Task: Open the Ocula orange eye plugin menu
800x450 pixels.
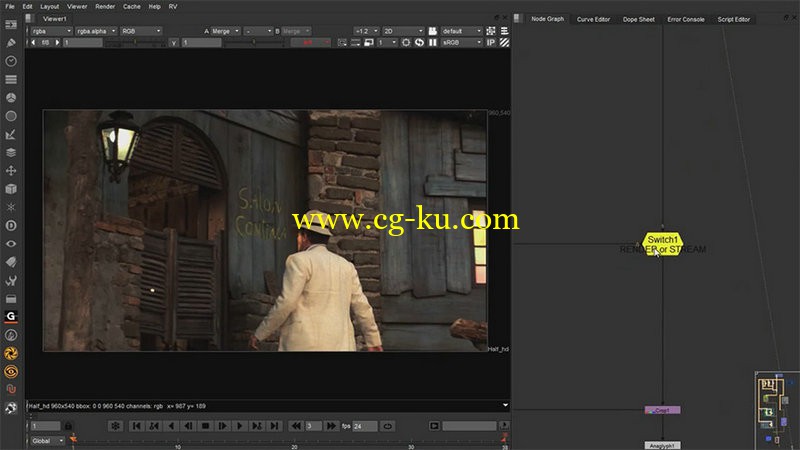Action: coord(11,371)
